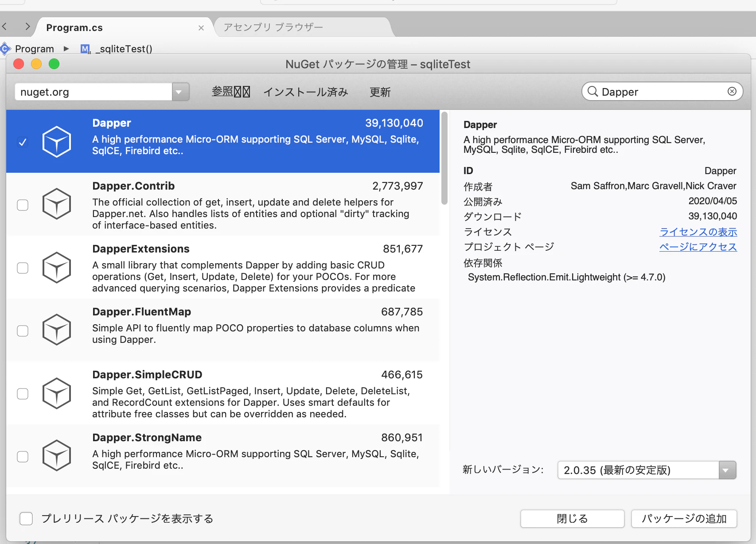The height and width of the screenshot is (544, 756).
Task: Click the Dapper.SimpleCRUD package cube icon
Action: click(x=57, y=393)
